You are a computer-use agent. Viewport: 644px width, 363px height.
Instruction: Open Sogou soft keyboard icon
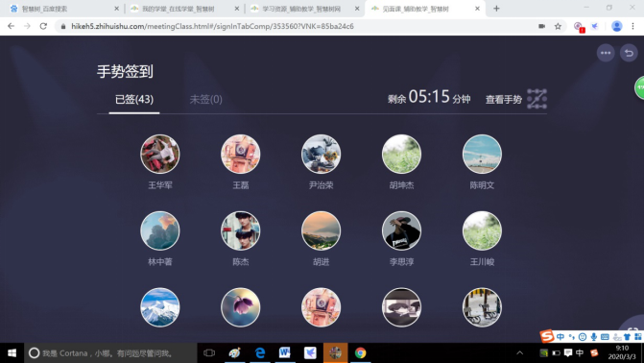pyautogui.click(x=605, y=337)
